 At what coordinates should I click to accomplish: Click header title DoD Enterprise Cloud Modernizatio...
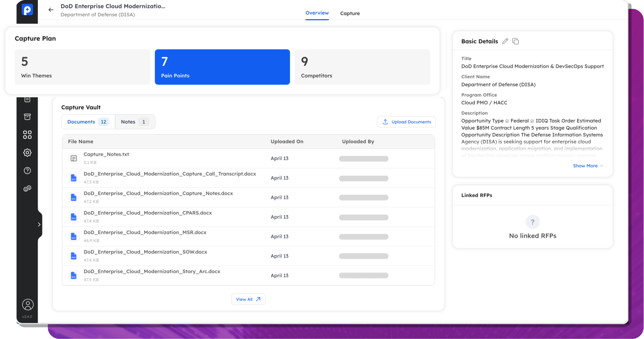113,6
